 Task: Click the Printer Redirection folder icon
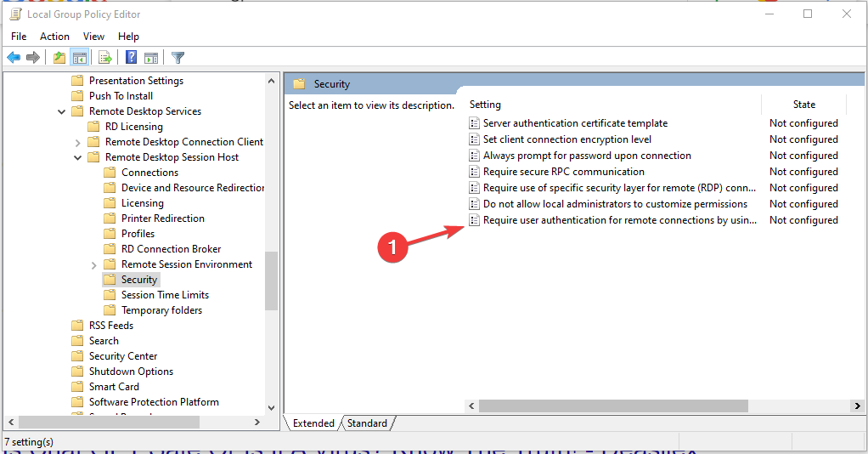(110, 218)
